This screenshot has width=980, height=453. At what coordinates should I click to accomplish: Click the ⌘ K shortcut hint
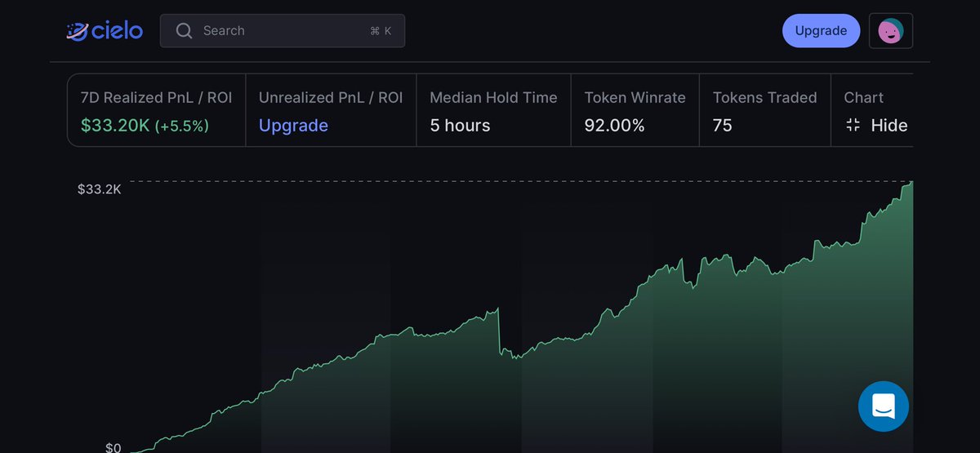tap(381, 31)
